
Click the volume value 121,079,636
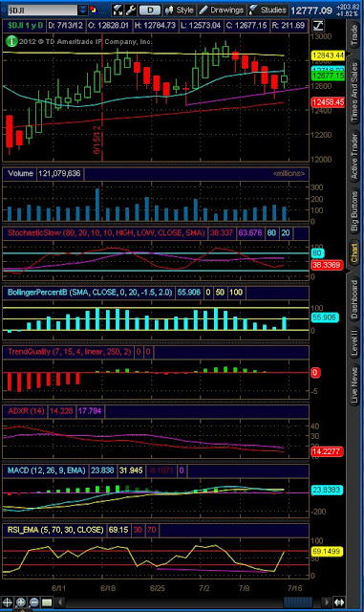(59, 173)
